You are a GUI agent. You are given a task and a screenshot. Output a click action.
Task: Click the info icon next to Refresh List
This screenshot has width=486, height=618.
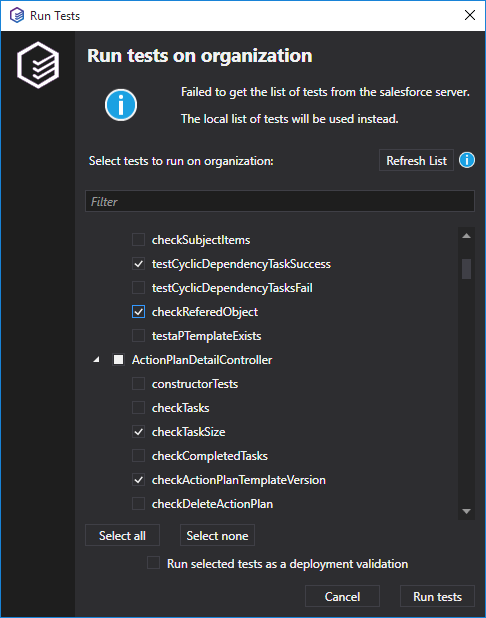[467, 160]
